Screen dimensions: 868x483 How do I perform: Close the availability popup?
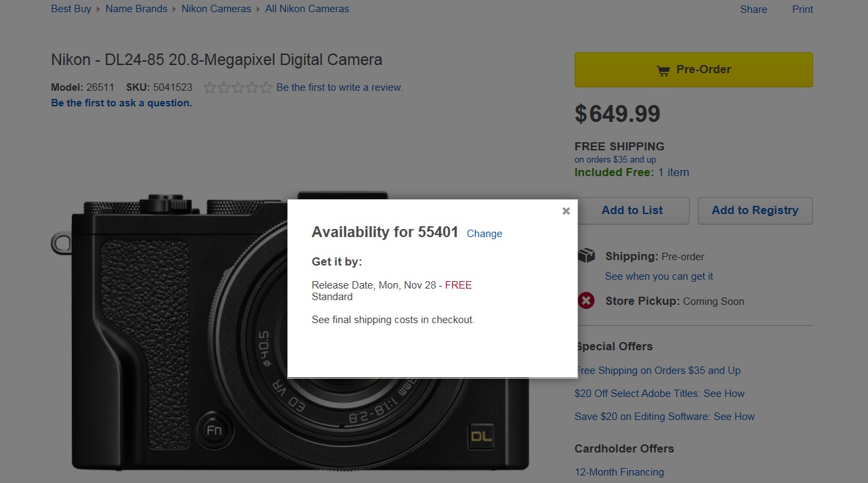(x=566, y=211)
